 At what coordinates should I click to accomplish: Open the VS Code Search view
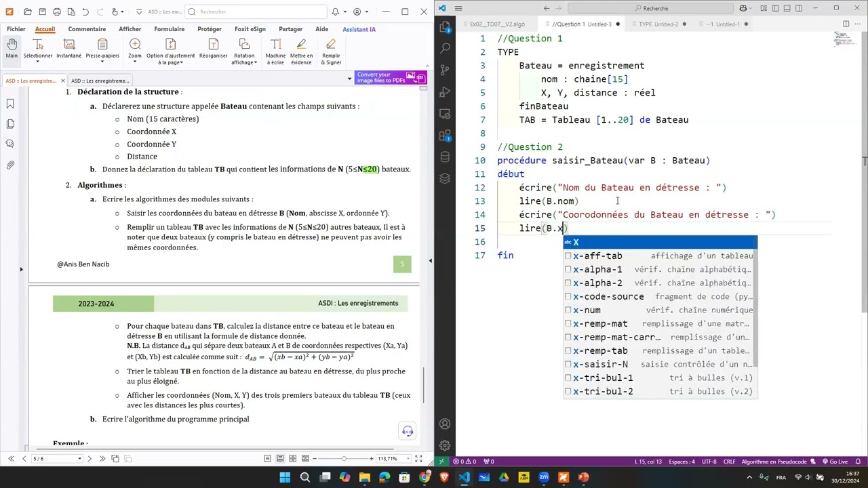coord(445,49)
